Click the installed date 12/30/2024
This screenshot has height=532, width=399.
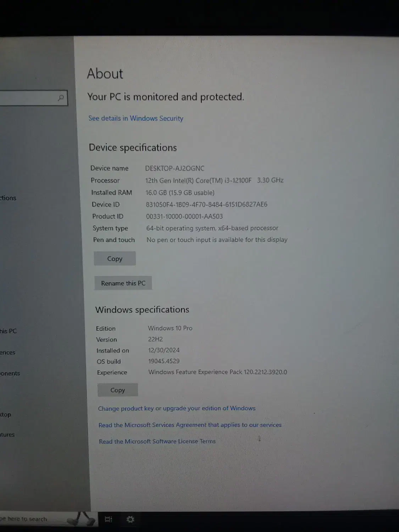click(164, 350)
